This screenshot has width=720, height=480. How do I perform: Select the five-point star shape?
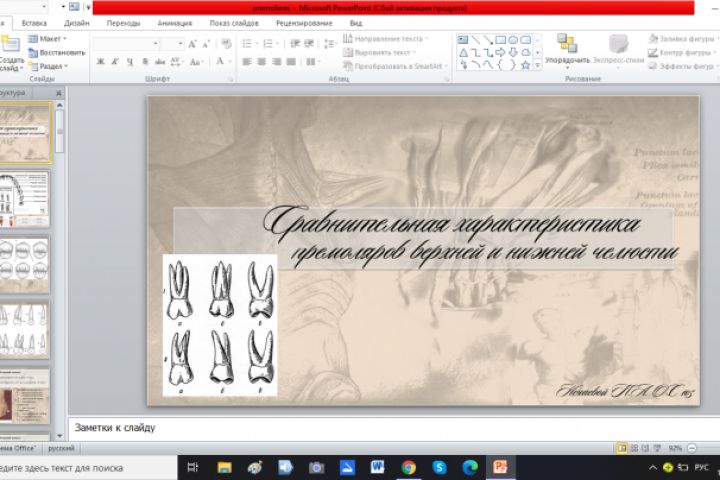tap(526, 65)
